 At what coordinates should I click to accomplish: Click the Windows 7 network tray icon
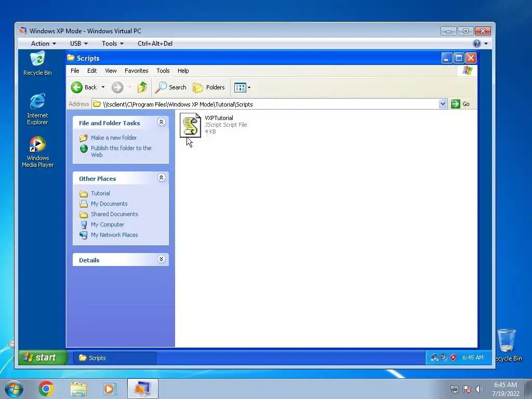tap(454, 389)
